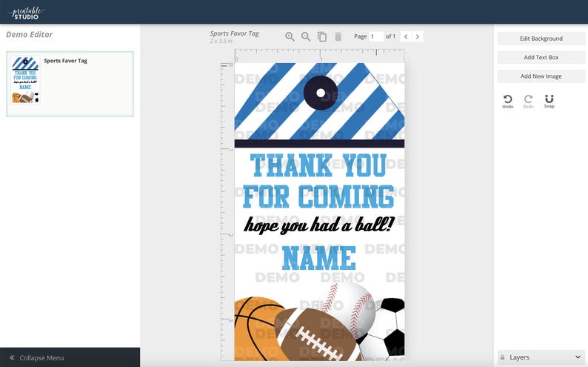Viewport: 588px width, 367px height.
Task: Expand the Layers panel dropdown
Action: pos(578,357)
